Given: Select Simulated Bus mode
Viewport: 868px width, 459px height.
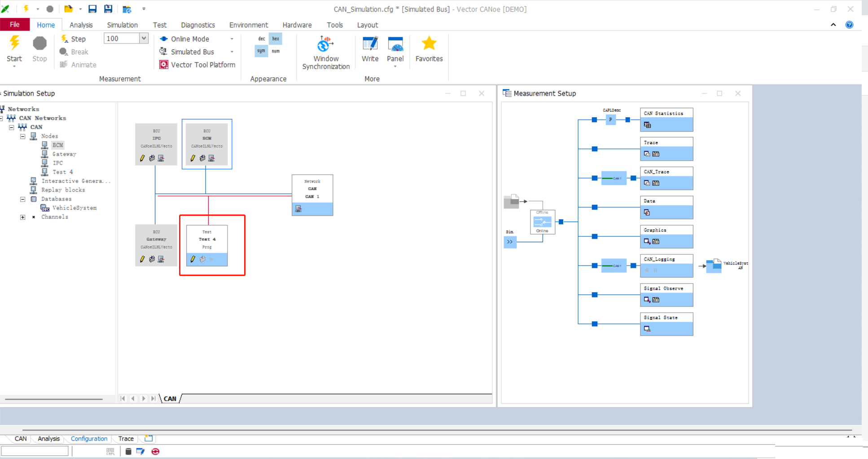Looking at the screenshot, I should 192,52.
